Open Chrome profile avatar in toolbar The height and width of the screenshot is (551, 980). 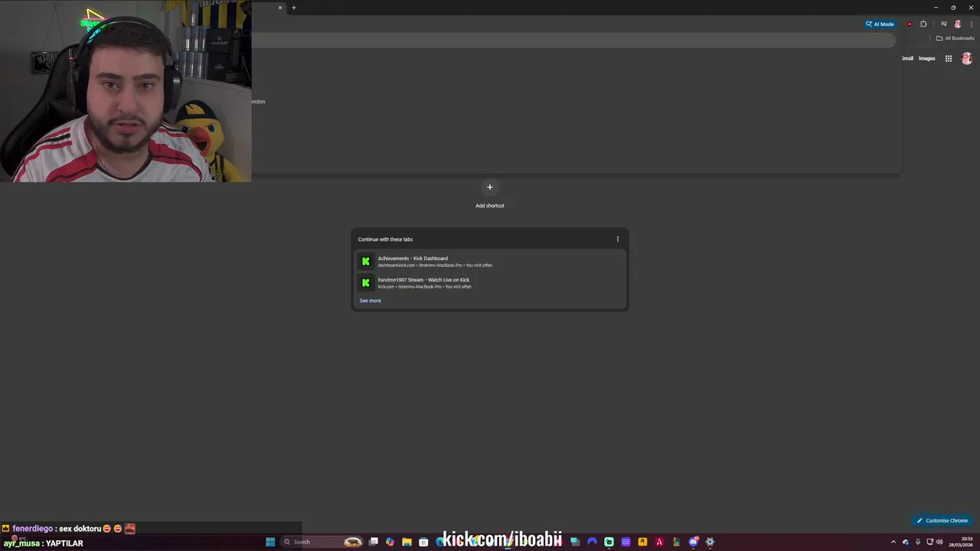click(x=957, y=24)
